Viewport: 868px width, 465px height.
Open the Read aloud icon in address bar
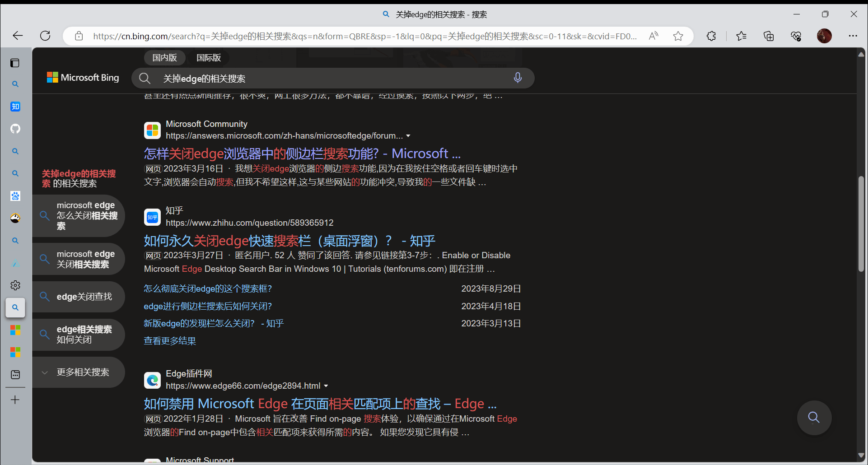(x=653, y=36)
